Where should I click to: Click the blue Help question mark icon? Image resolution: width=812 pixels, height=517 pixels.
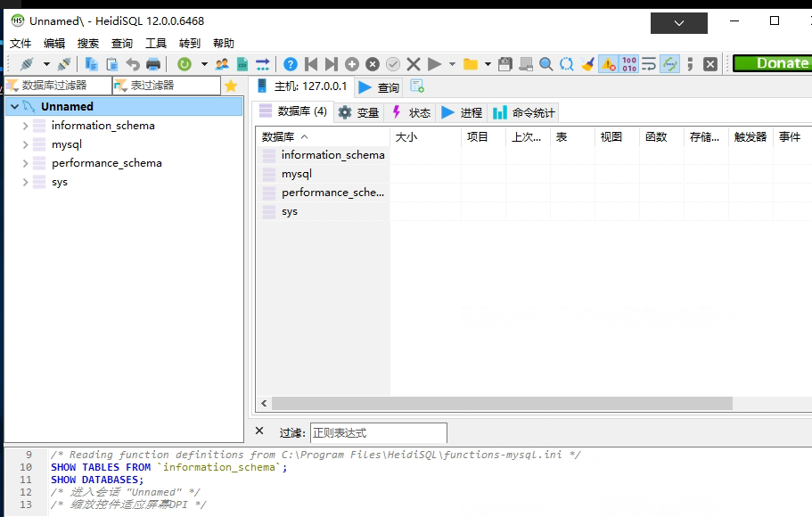tap(291, 64)
